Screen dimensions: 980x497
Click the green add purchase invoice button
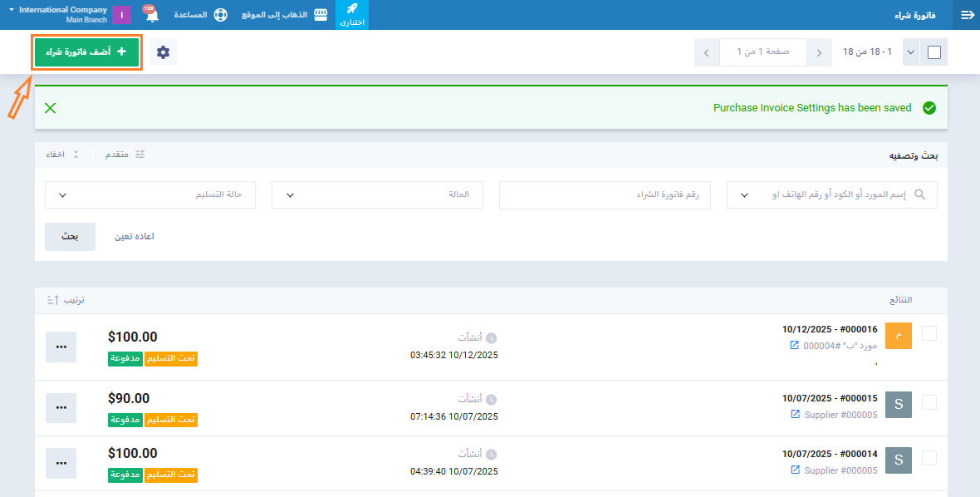(x=86, y=52)
